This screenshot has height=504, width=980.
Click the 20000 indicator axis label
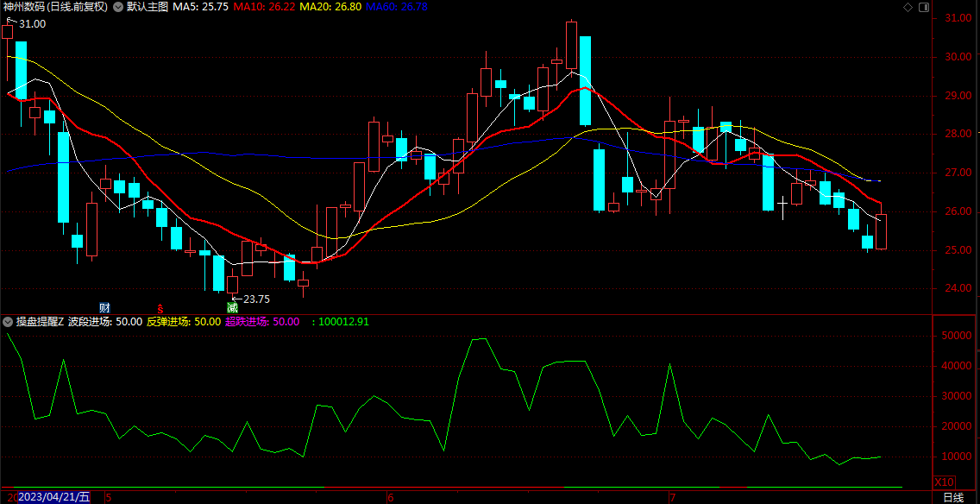pos(954,426)
